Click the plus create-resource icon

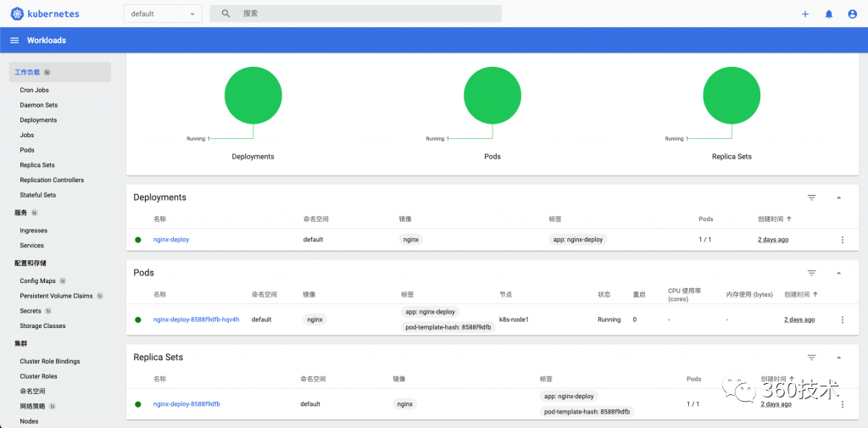(805, 14)
